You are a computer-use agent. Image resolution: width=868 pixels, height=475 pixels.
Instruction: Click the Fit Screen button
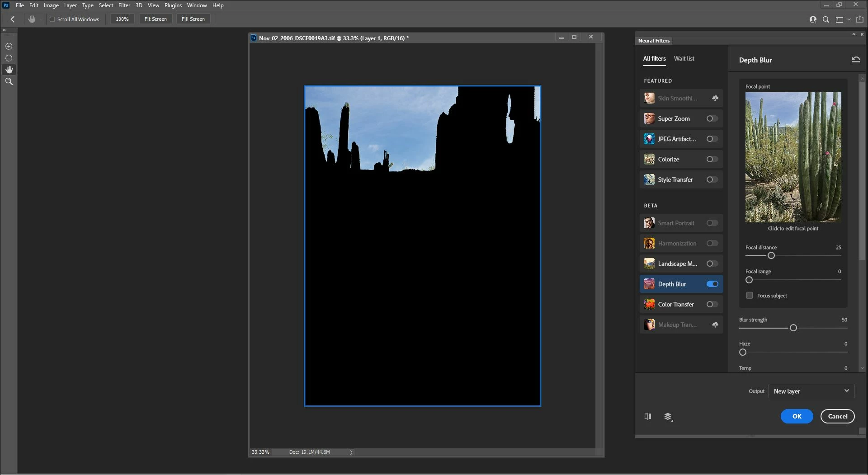156,19
